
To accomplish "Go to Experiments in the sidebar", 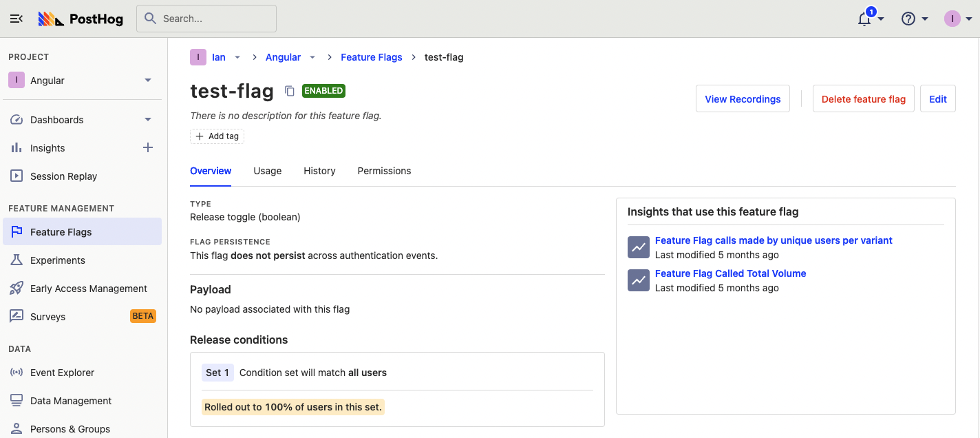I will (x=58, y=260).
